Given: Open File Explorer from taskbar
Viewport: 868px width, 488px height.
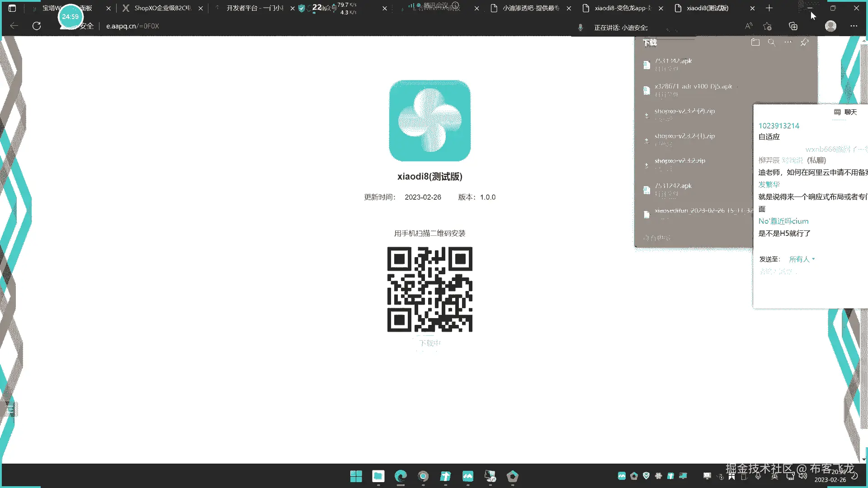Looking at the screenshot, I should point(378,476).
